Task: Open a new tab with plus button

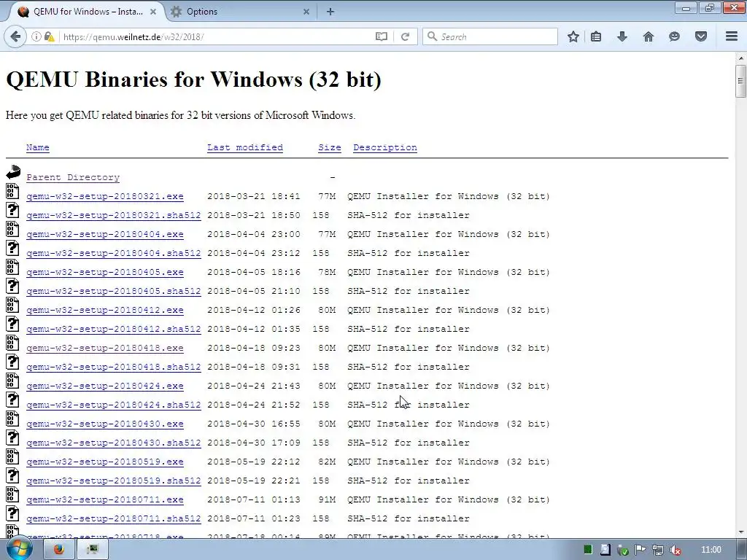Action: (330, 12)
